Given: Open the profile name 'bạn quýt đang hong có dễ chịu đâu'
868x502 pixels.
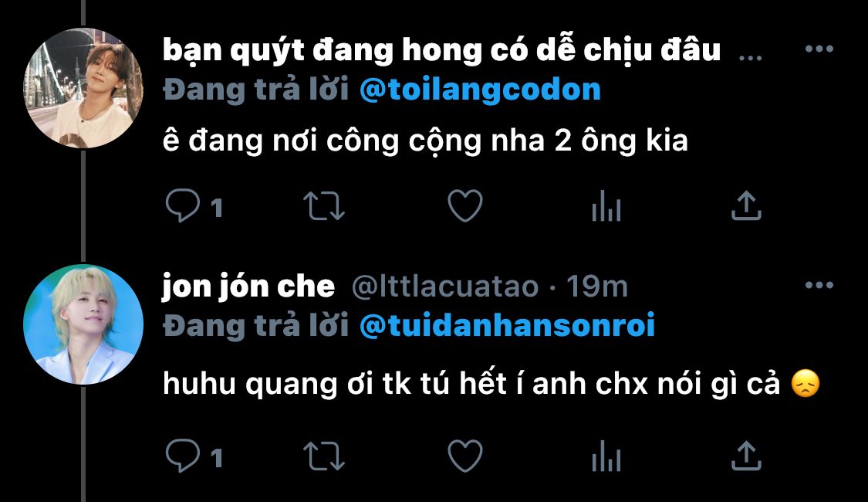Looking at the screenshot, I should click(442, 50).
